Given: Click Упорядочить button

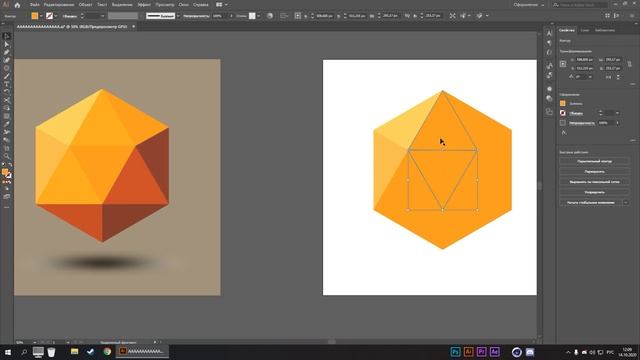Looking at the screenshot, I should pos(594,192).
